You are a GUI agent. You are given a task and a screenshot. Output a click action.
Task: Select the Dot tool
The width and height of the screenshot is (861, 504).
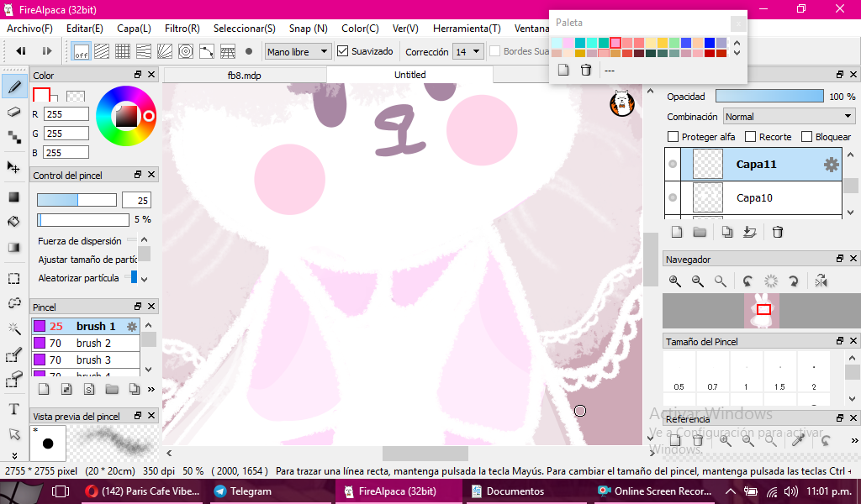[x=14, y=137]
